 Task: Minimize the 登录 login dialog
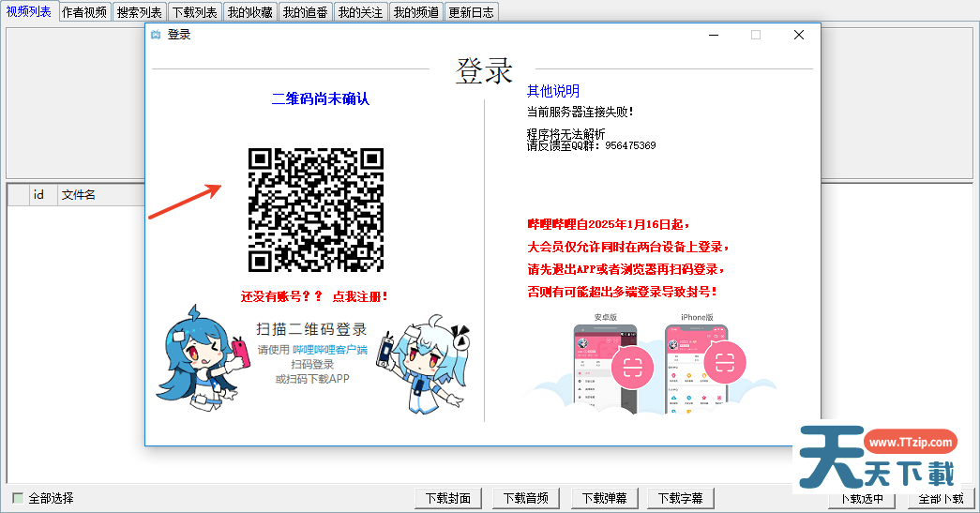coord(713,35)
